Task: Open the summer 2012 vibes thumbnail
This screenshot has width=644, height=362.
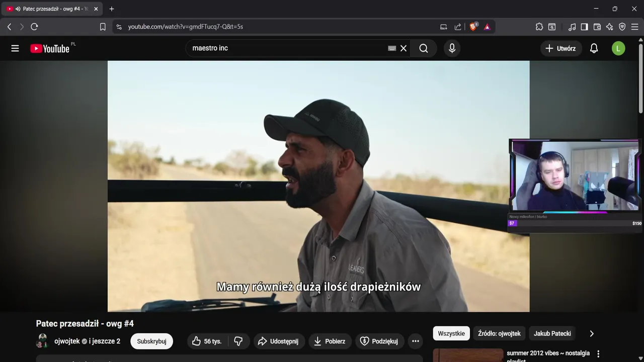Action: [468, 355]
